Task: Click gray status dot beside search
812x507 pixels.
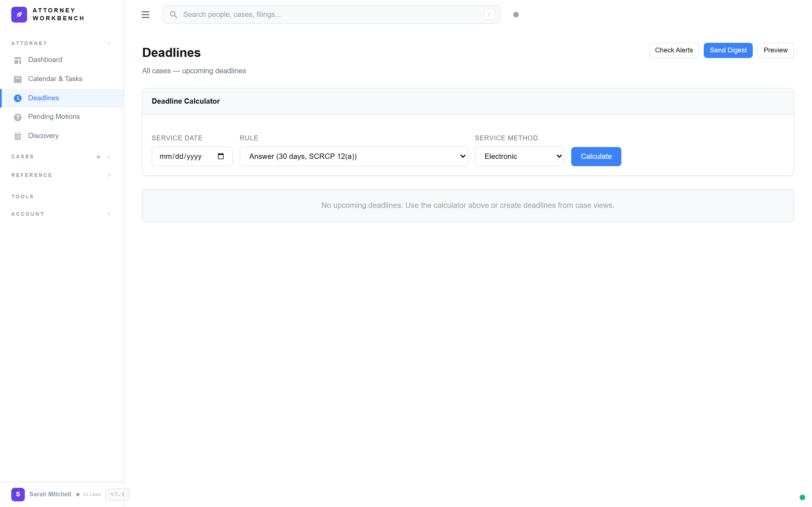Action: coord(516,14)
